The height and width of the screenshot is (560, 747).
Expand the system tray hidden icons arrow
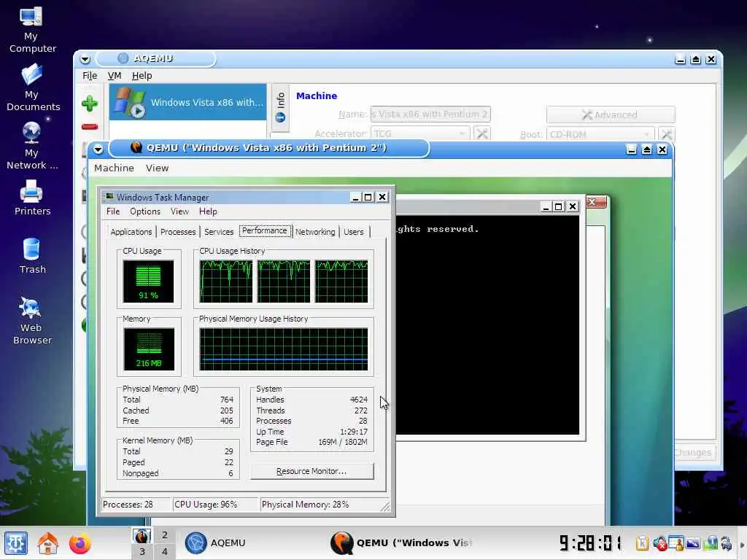pos(742,544)
